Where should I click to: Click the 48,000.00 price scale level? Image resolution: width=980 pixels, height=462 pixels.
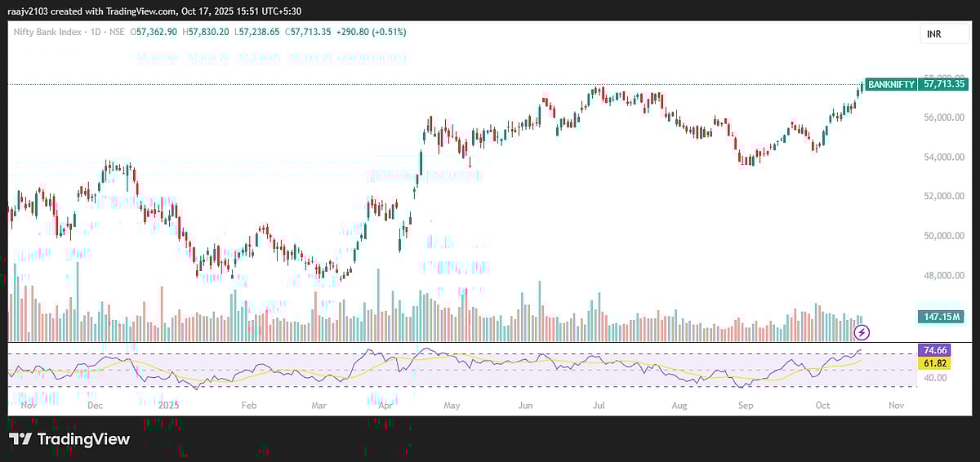pyautogui.click(x=944, y=276)
